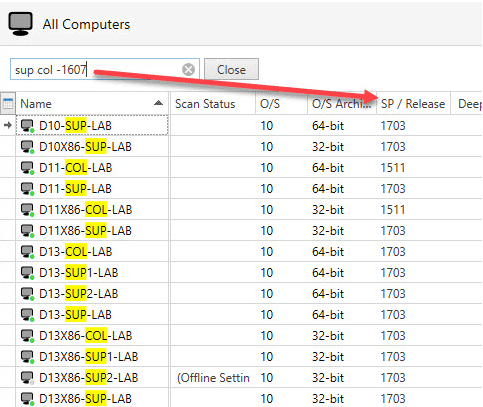The width and height of the screenshot is (483, 407).
Task: Click computer icon beside D11X86-SUP-LAB
Action: [x=28, y=231]
